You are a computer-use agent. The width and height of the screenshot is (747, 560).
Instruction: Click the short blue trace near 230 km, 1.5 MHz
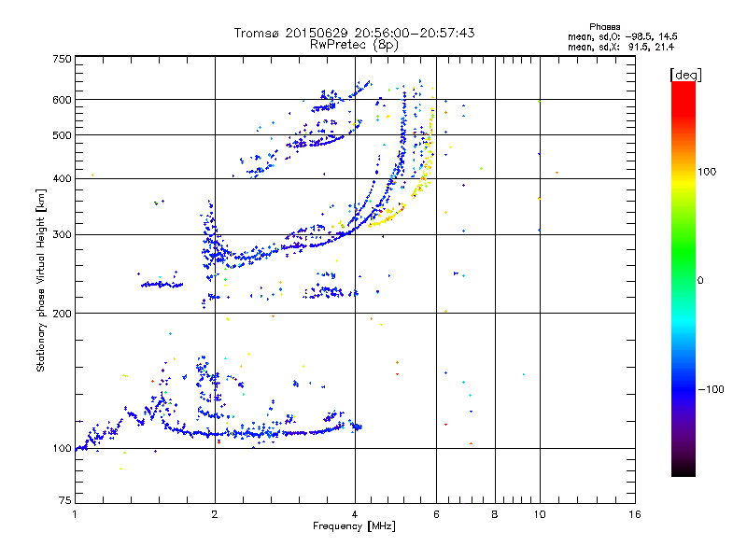click(162, 285)
